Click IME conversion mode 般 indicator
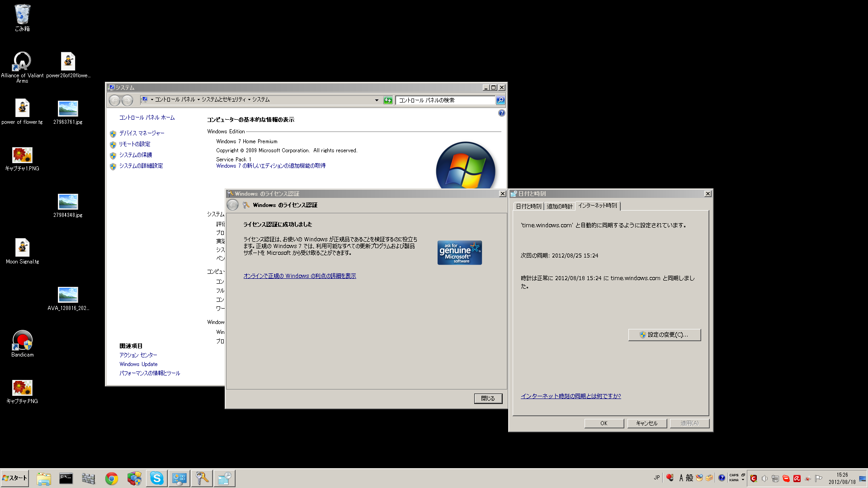 pyautogui.click(x=689, y=478)
